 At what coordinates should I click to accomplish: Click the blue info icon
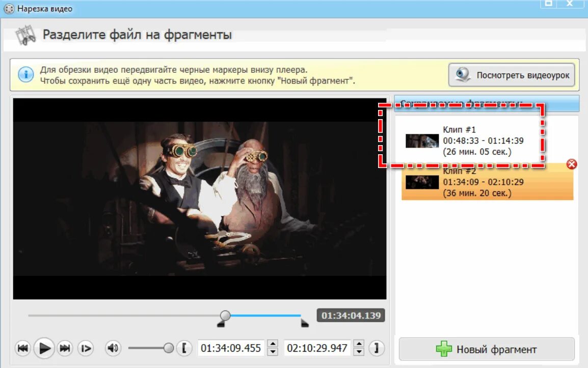(26, 74)
